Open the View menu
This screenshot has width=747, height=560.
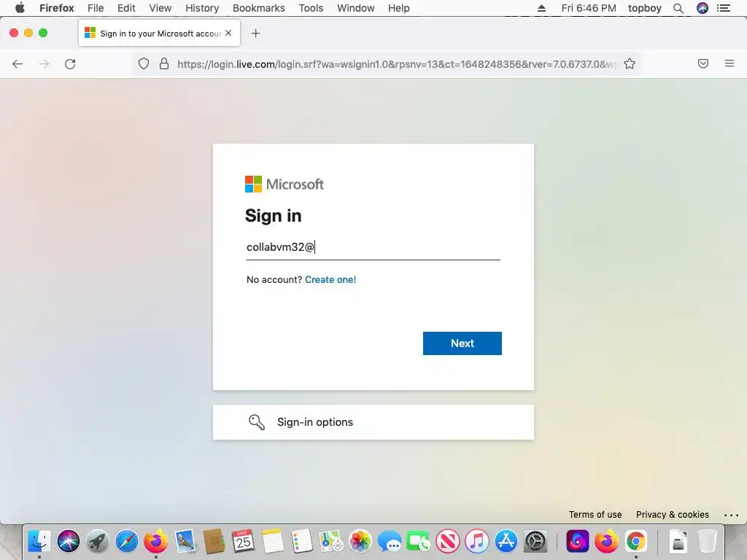pyautogui.click(x=160, y=8)
